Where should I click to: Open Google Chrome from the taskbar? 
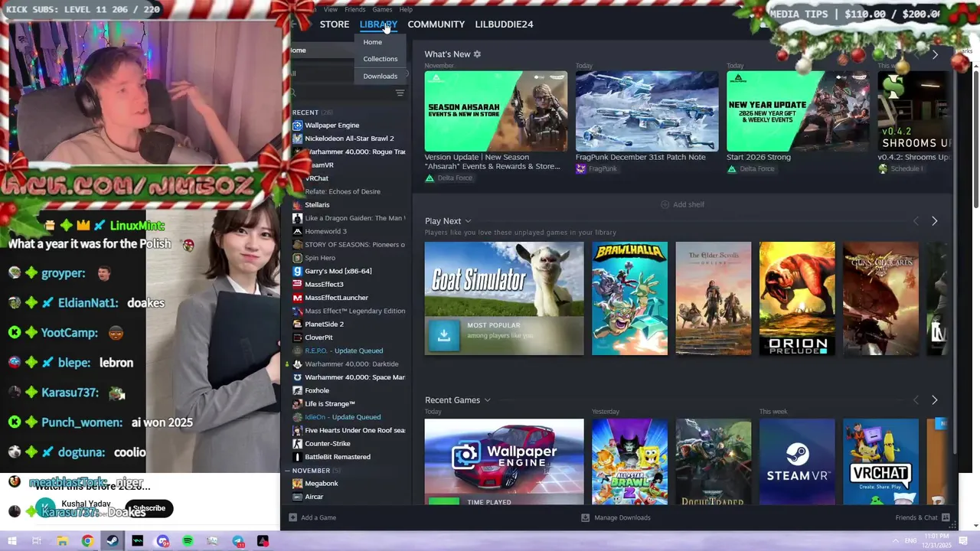[x=87, y=541]
